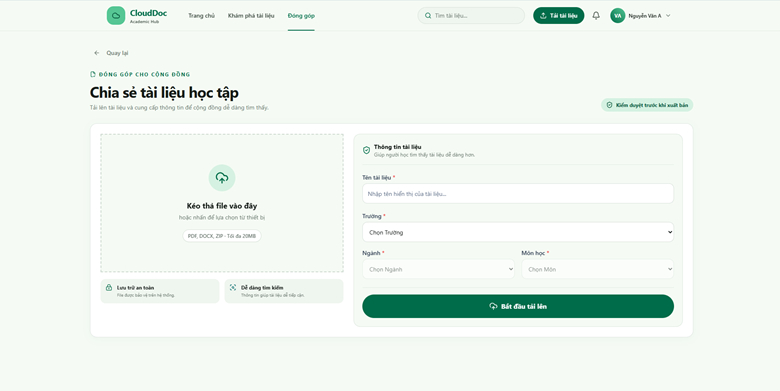The width and height of the screenshot is (780, 391).
Task: Click the document icon before Đóng góp cho cộng đồng
Action: coord(93,75)
